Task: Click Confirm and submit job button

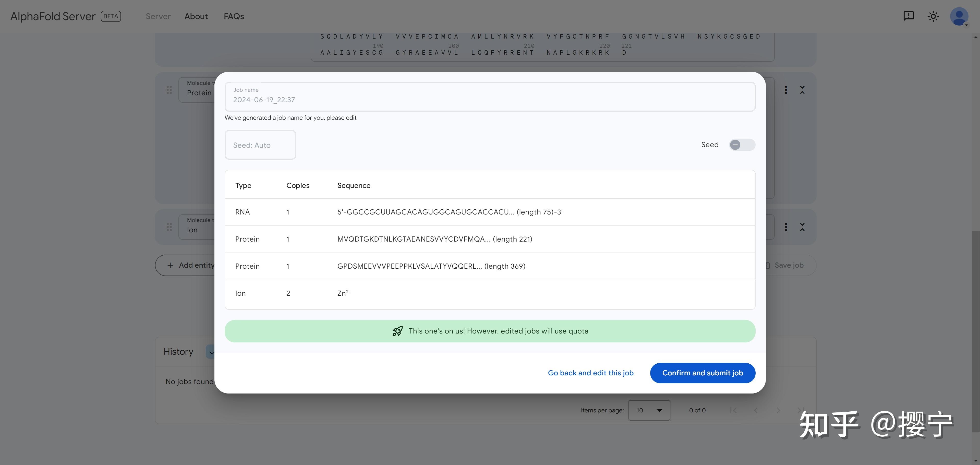Action: click(x=702, y=373)
